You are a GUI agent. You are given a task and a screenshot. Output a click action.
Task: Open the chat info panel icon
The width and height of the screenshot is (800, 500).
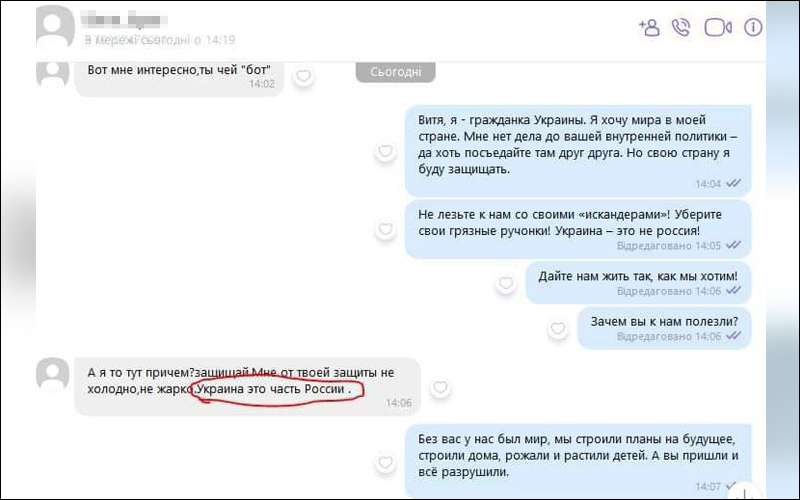753,27
